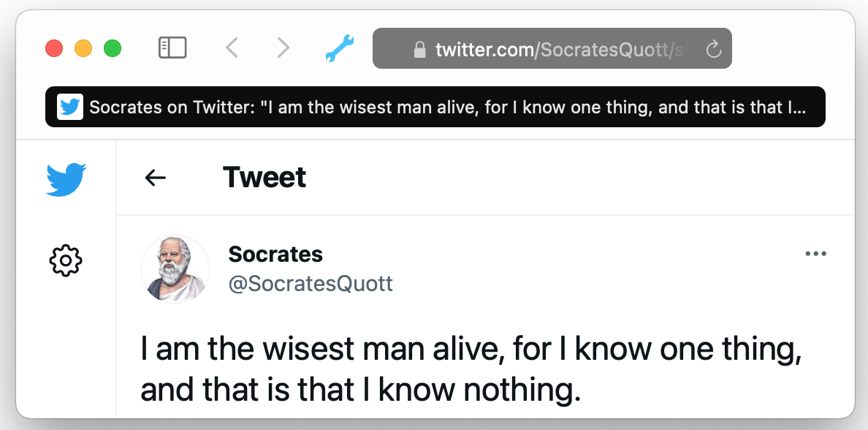Open Twitter home via the sidebar bird logo
The height and width of the screenshot is (430, 868).
click(x=66, y=179)
